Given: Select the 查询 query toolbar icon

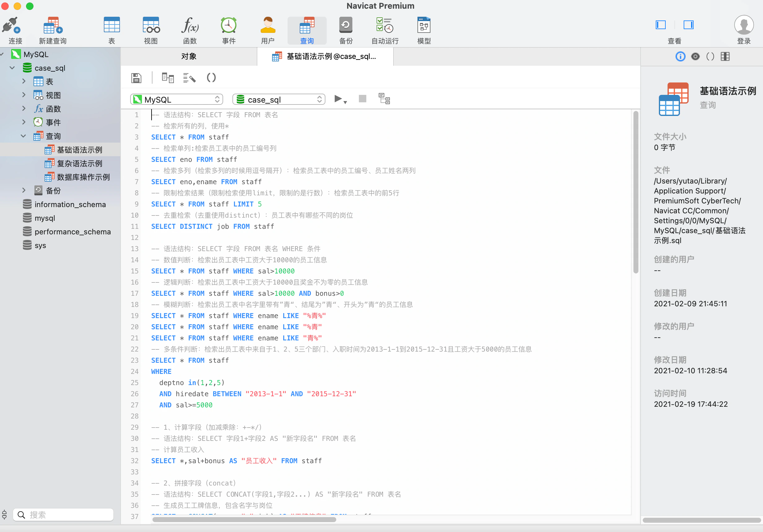Looking at the screenshot, I should point(307,30).
